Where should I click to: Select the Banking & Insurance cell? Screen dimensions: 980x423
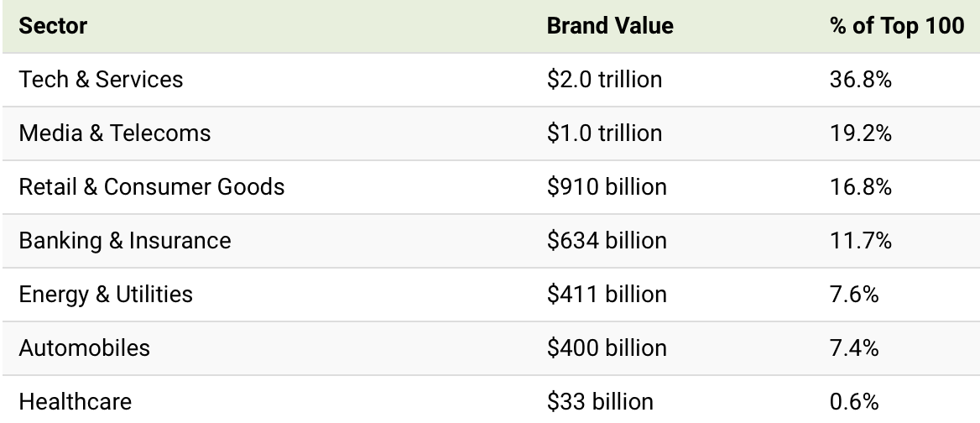tap(125, 241)
